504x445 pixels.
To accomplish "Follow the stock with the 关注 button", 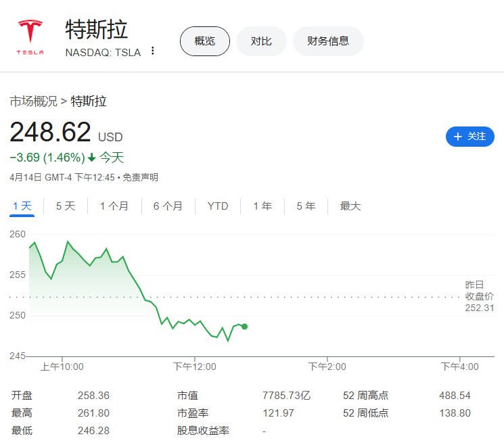I will pyautogui.click(x=470, y=137).
